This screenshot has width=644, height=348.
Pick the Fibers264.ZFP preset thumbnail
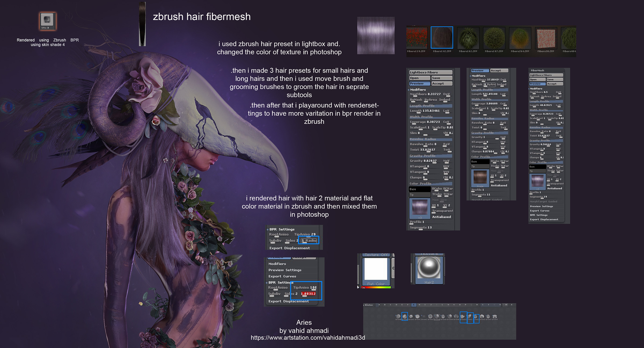(520, 38)
